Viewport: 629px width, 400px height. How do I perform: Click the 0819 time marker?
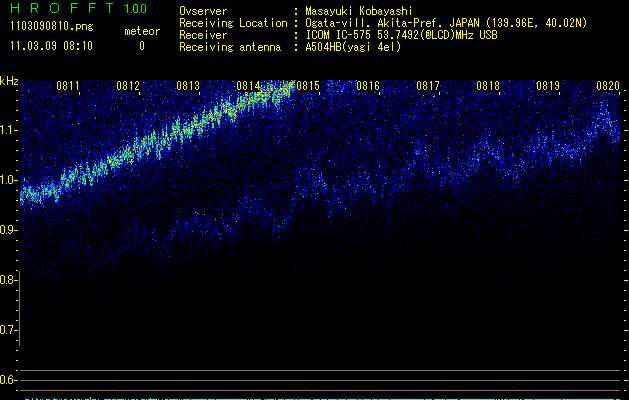point(548,85)
